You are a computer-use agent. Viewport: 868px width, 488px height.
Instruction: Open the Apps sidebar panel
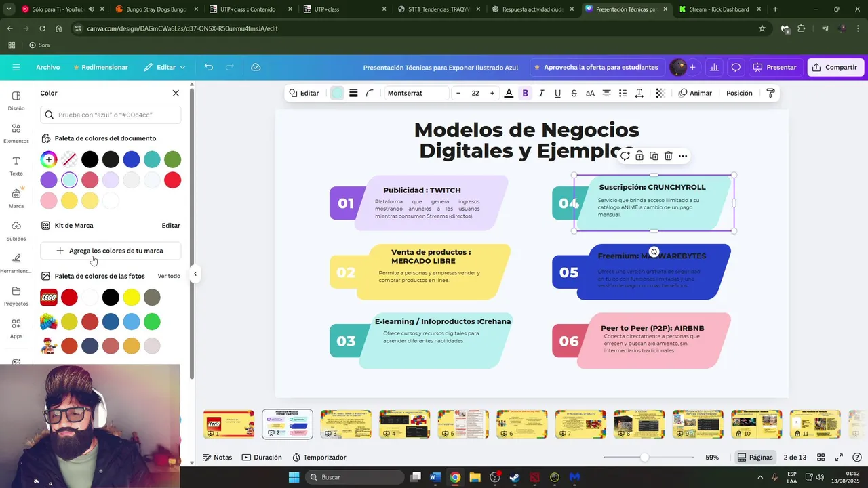coord(16,328)
